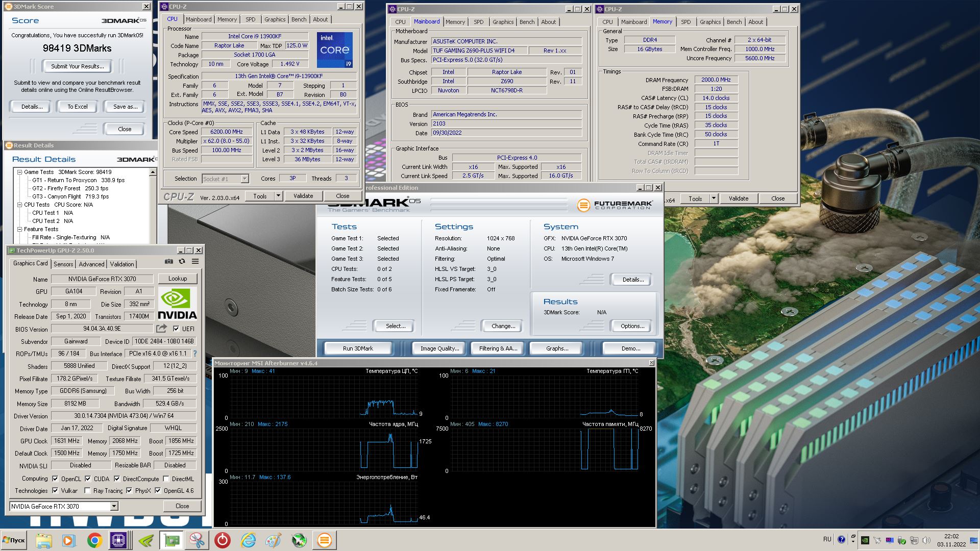The height and width of the screenshot is (551, 980).
Task: Click the red power button taskbar icon
Action: [x=222, y=540]
